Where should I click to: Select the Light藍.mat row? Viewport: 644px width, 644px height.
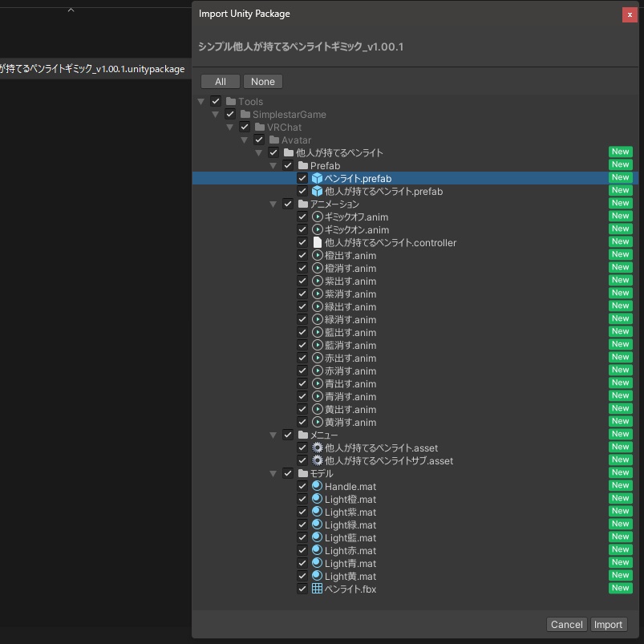click(415, 537)
